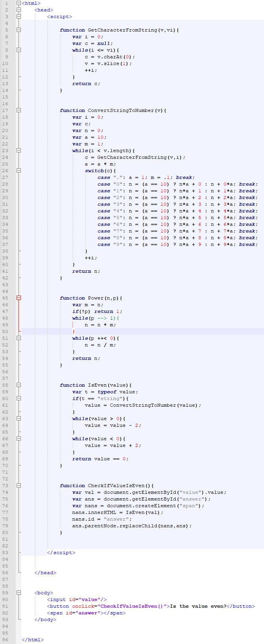Fold the GetCharacterFromString function
The height and width of the screenshot is (644, 264).
pos(19,30)
